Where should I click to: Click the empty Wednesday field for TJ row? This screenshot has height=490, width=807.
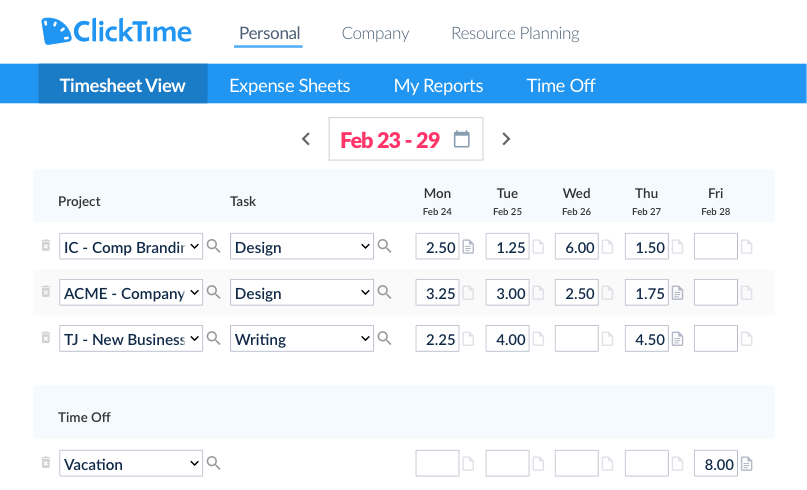tap(576, 339)
